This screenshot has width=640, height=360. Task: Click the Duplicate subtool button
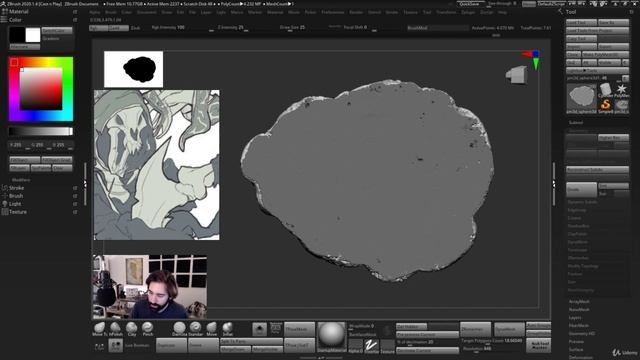click(x=171, y=345)
